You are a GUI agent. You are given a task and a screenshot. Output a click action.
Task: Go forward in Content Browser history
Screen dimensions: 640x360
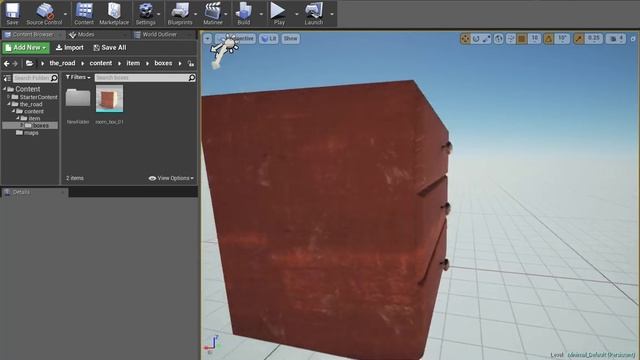15,64
